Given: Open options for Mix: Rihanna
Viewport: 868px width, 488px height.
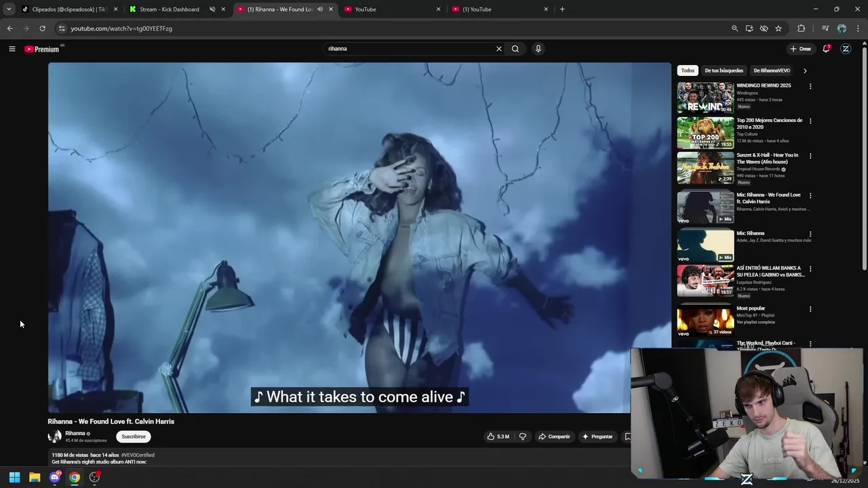Looking at the screenshot, I should (x=810, y=234).
